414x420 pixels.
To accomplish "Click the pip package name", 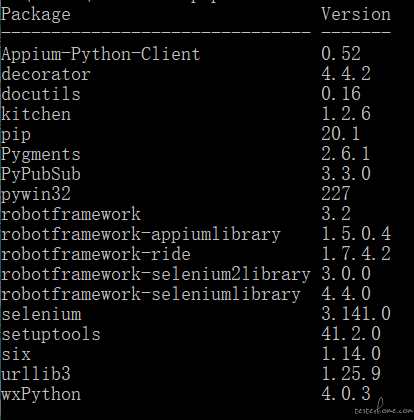I will click(x=16, y=135).
